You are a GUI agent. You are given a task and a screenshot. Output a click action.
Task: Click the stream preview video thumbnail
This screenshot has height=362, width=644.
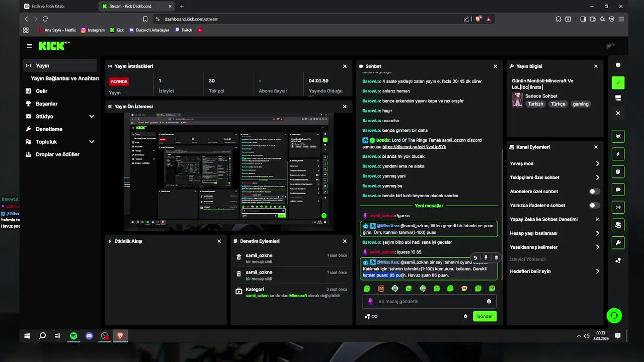(x=228, y=171)
